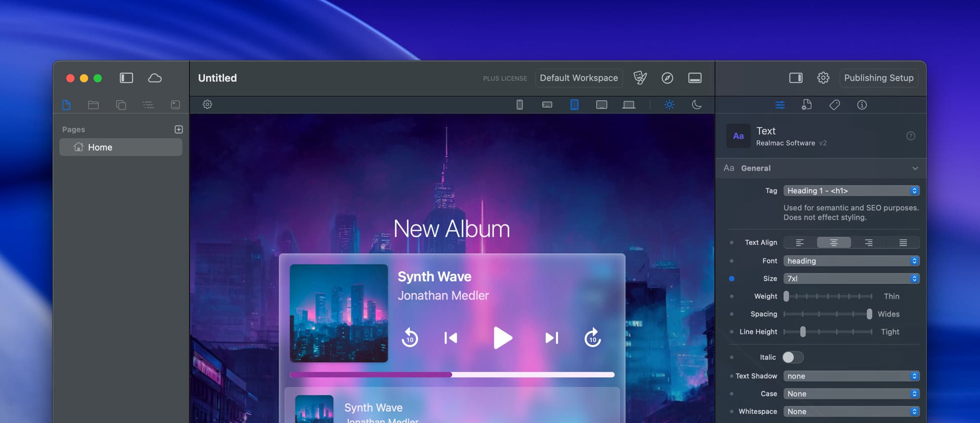
Task: Click the blue override dot beside Size
Action: tap(732, 278)
